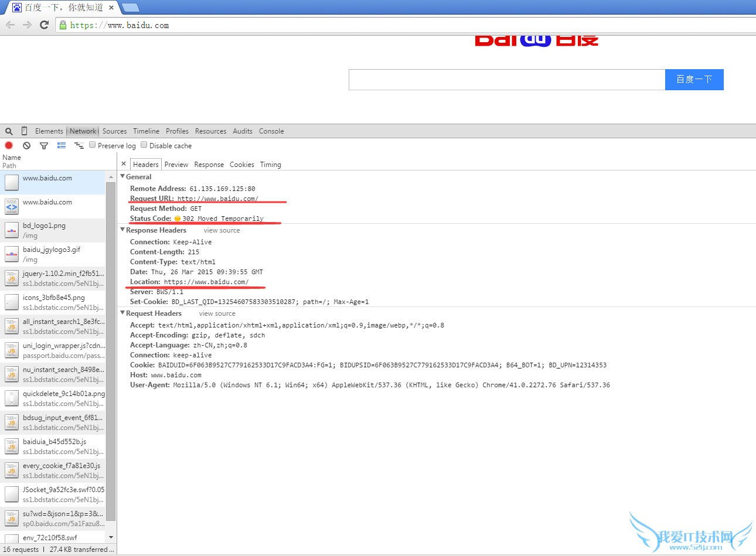
Task: Open the Cookies tab
Action: tap(241, 165)
